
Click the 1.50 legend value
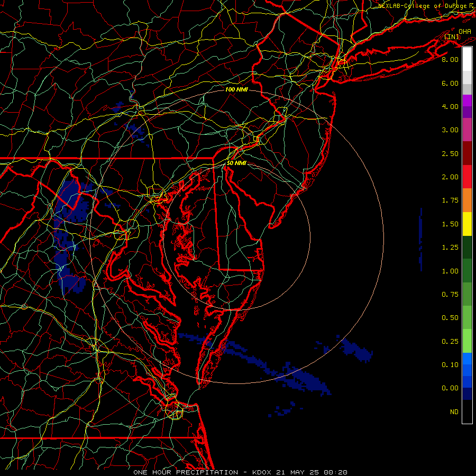450,224
